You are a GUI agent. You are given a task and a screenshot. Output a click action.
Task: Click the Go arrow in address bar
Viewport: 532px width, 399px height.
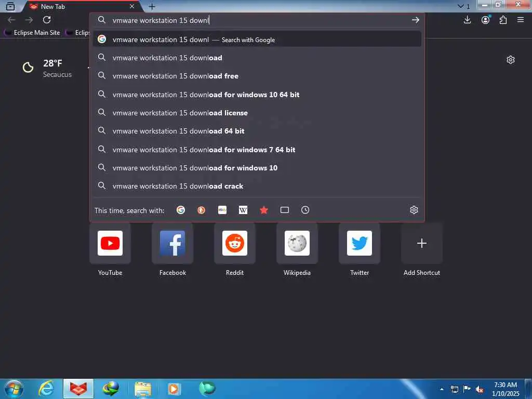(415, 20)
